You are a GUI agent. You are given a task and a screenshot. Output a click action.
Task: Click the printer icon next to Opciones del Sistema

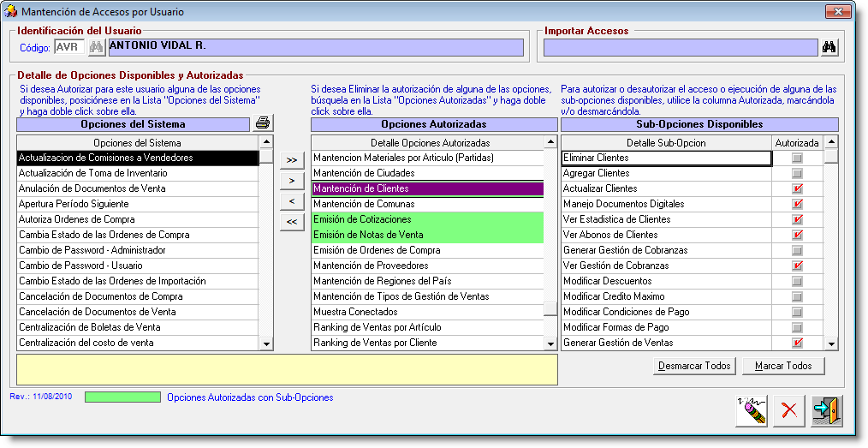coord(263,123)
